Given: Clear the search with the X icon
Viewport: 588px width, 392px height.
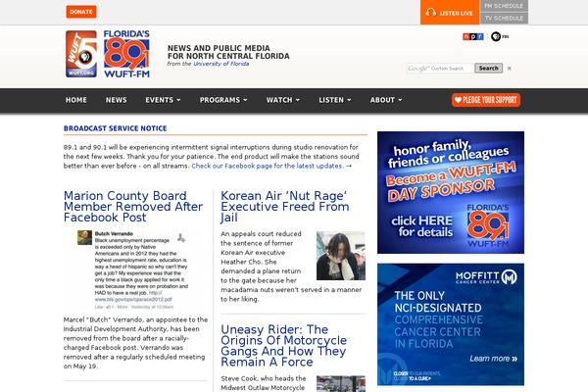Looking at the screenshot, I should (x=510, y=69).
